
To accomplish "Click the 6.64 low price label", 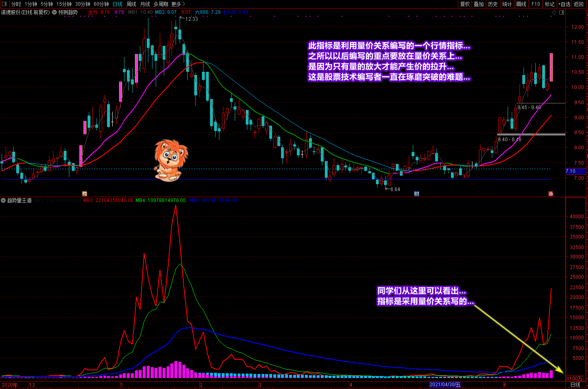I will [395, 189].
